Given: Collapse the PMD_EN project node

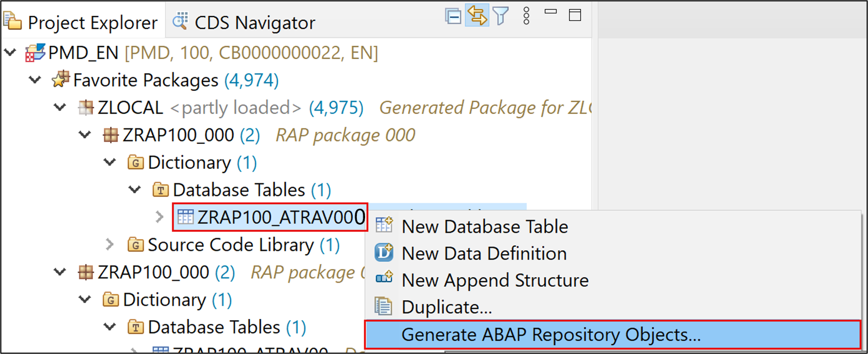Looking at the screenshot, I should 10,53.
